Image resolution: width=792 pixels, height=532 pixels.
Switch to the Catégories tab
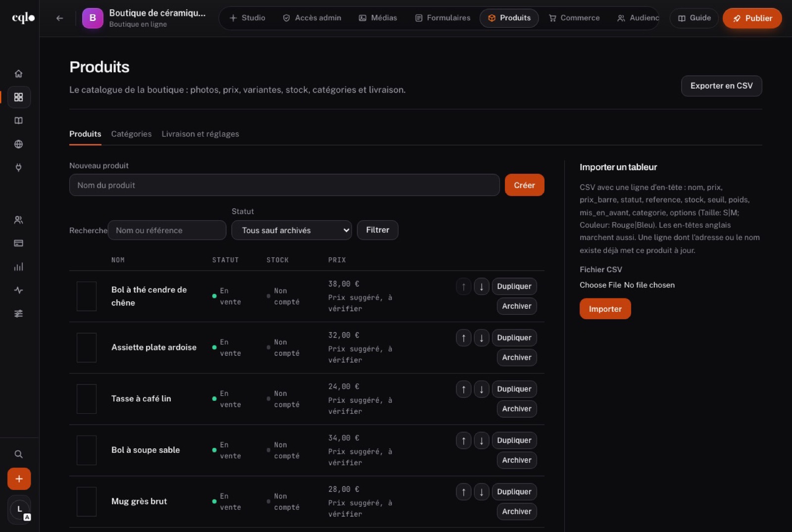click(131, 134)
